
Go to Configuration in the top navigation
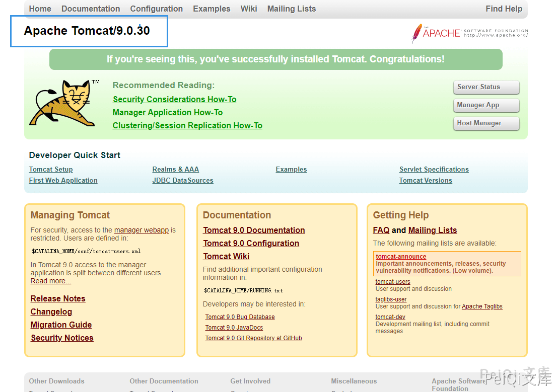[x=156, y=9]
